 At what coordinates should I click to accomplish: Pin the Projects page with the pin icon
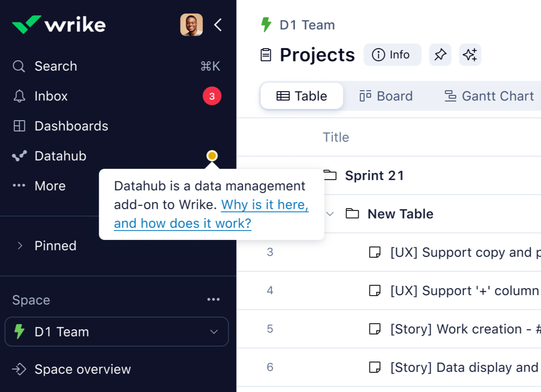tap(440, 55)
